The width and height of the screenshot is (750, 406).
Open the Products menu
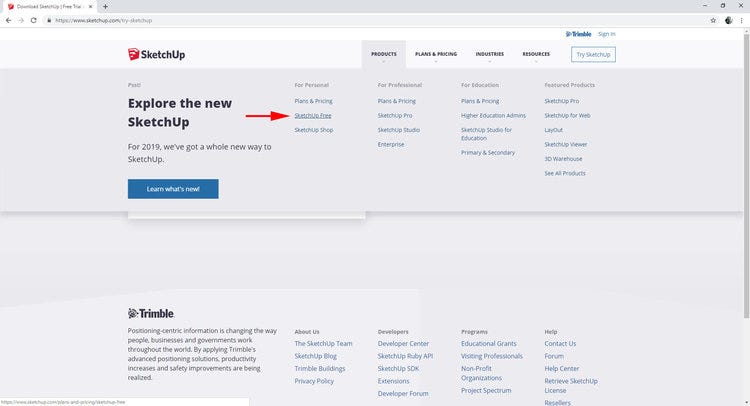click(384, 54)
